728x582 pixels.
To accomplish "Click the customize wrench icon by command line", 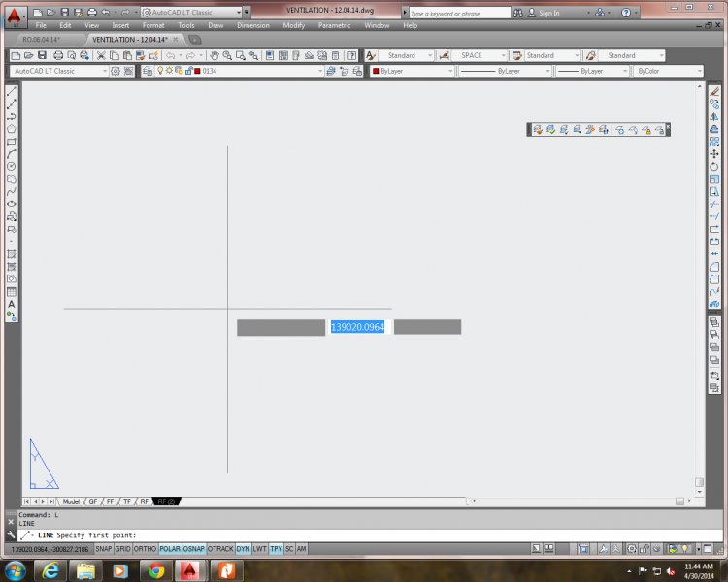I will (x=11, y=534).
